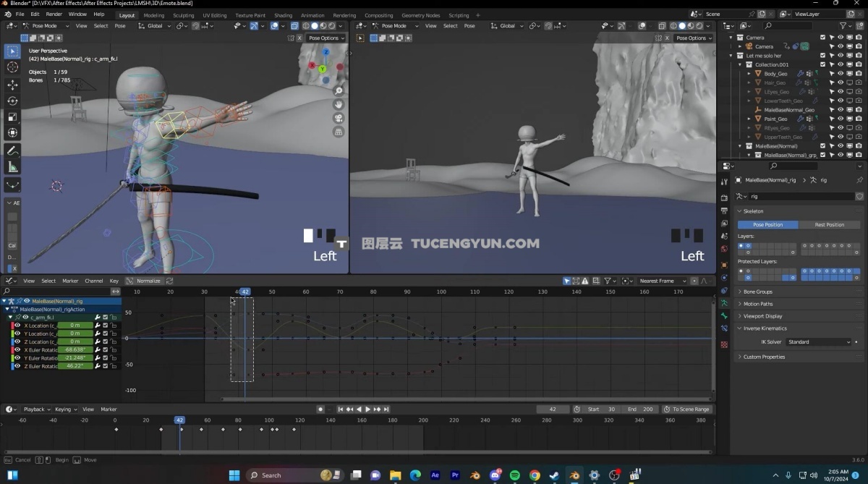Open the Tool properties tab icon
The width and height of the screenshot is (868, 484).
click(x=724, y=182)
